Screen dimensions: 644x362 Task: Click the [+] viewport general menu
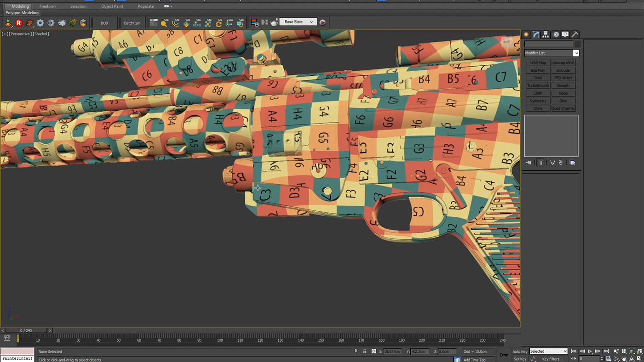(x=5, y=34)
